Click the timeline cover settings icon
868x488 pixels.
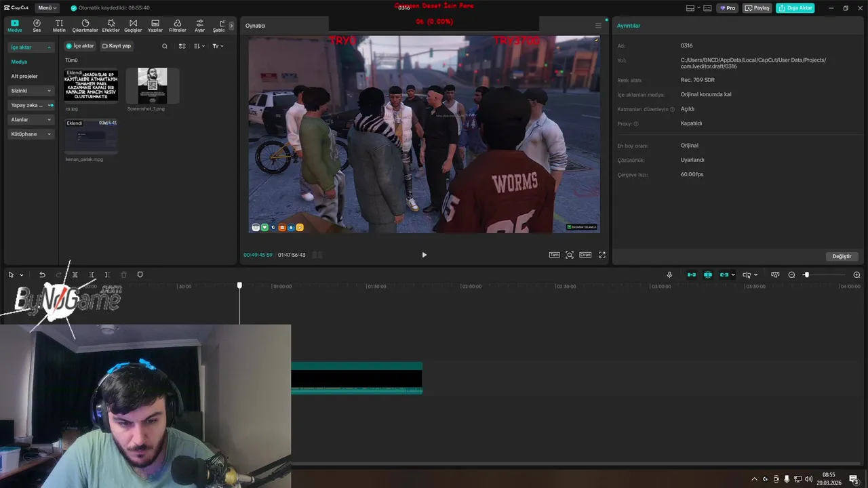pyautogui.click(x=775, y=274)
